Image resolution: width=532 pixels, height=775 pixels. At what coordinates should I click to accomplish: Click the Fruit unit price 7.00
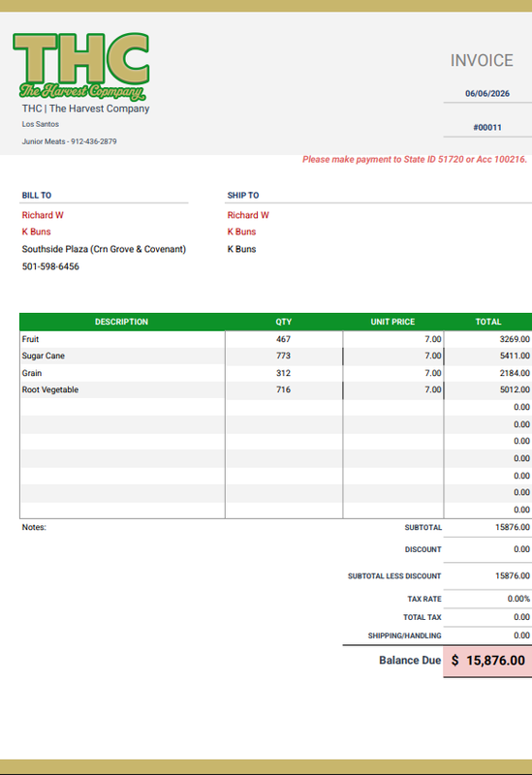(x=432, y=339)
